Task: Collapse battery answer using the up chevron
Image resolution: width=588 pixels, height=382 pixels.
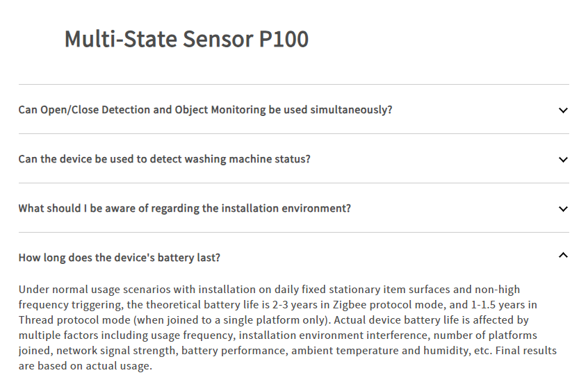Action: [x=563, y=256]
